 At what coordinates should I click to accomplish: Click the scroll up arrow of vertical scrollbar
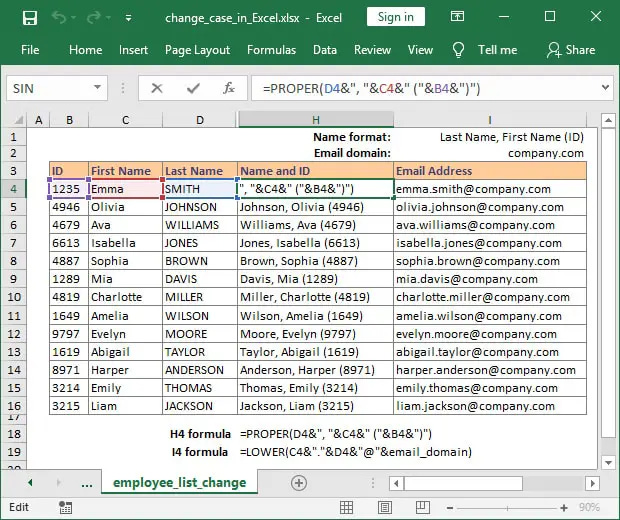pyautogui.click(x=608, y=120)
